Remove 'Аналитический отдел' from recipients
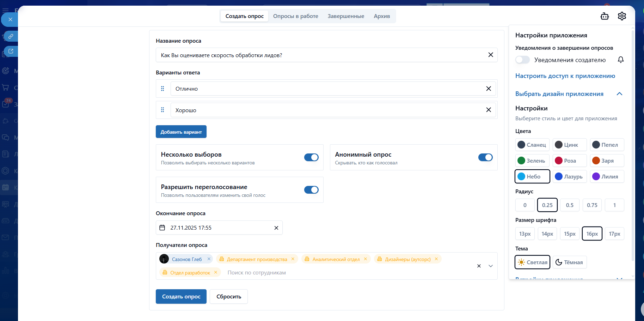 tap(365, 259)
